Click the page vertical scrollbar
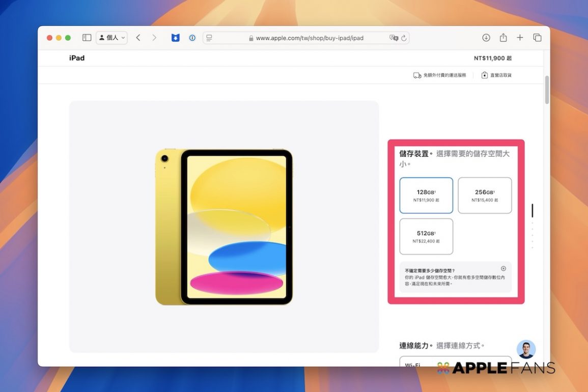 coord(547,90)
